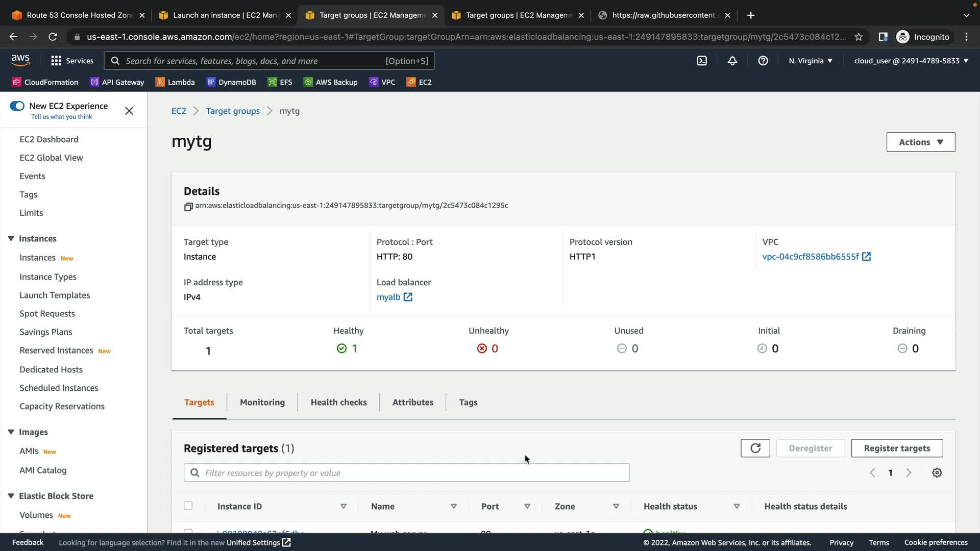
Task: Open the N. Virginia region selector
Action: 810,61
